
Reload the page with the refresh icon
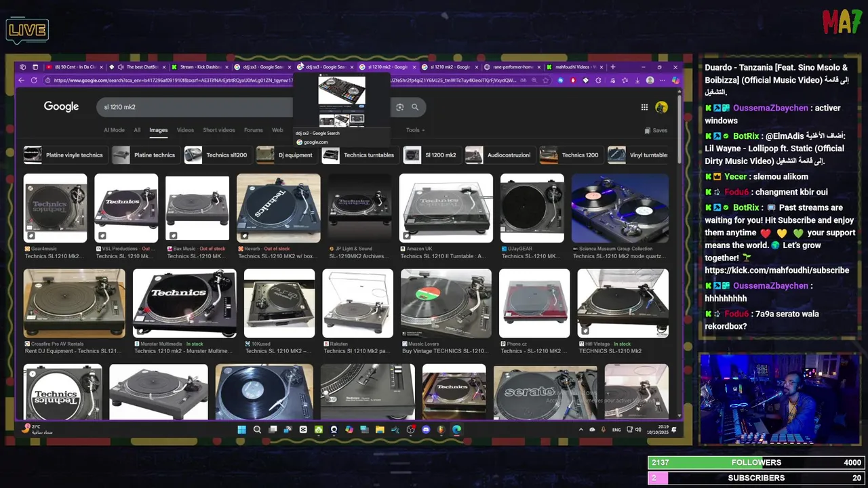point(34,80)
